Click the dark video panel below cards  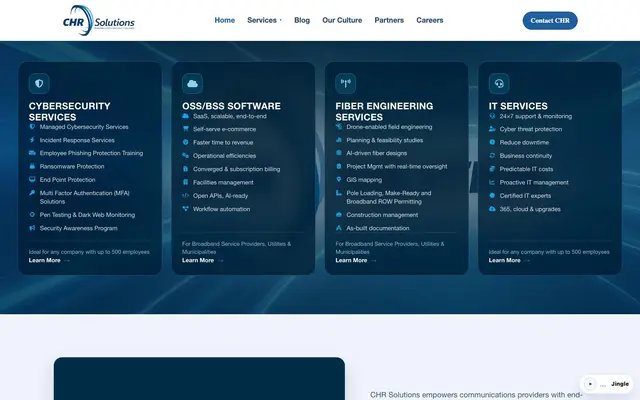pos(199,379)
